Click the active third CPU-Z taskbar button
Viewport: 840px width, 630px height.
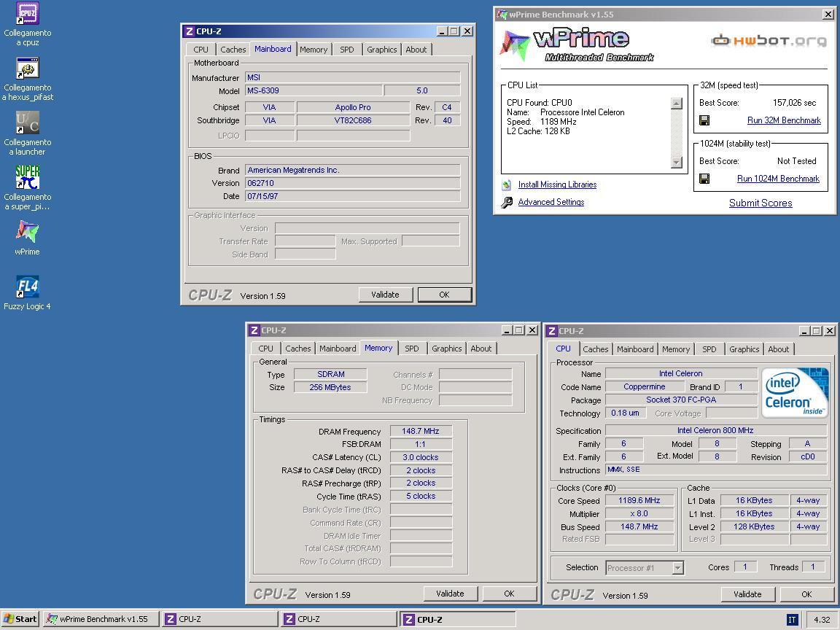click(458, 619)
